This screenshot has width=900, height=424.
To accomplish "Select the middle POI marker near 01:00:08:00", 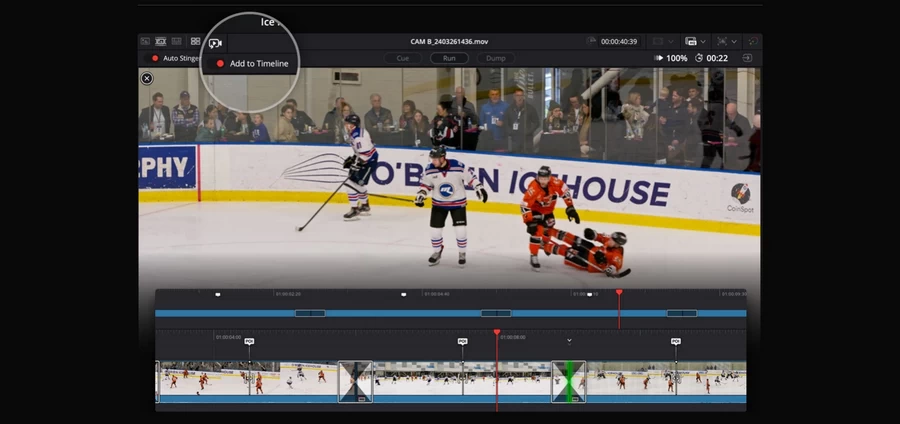I will [462, 341].
